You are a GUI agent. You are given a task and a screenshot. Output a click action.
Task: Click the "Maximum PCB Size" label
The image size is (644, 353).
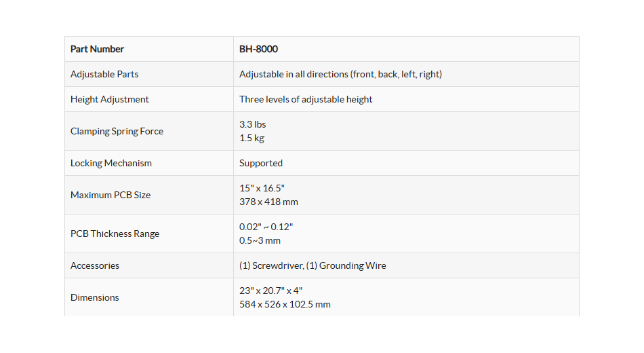click(110, 195)
